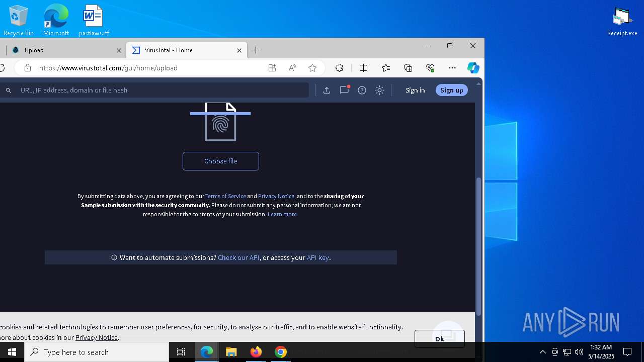The image size is (644, 362).
Task: Follow the Learn more link
Action: 283,214
